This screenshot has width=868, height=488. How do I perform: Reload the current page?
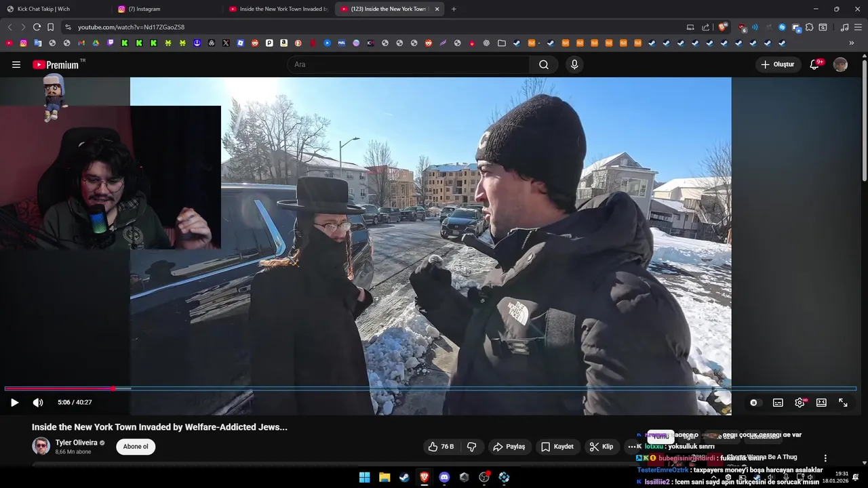tap(37, 27)
